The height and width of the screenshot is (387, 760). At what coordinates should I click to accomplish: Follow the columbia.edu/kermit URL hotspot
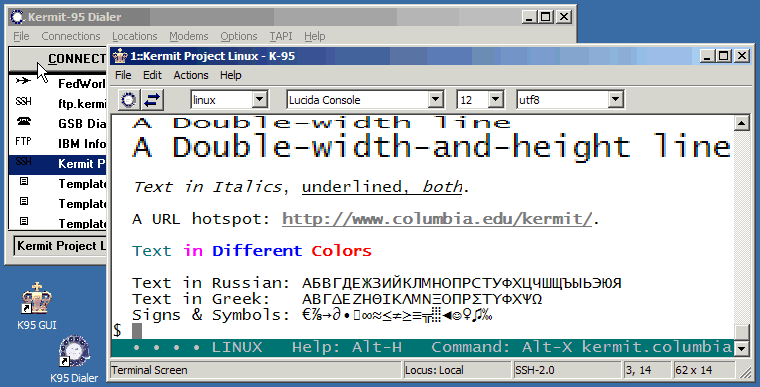pos(437,219)
